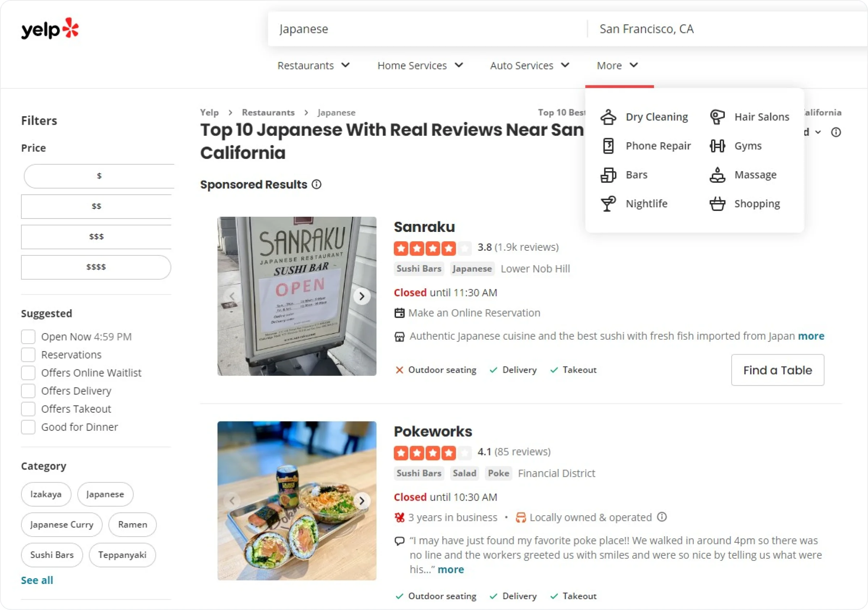Click the Japanese search input field
Viewport: 868px width, 610px height.
click(427, 29)
